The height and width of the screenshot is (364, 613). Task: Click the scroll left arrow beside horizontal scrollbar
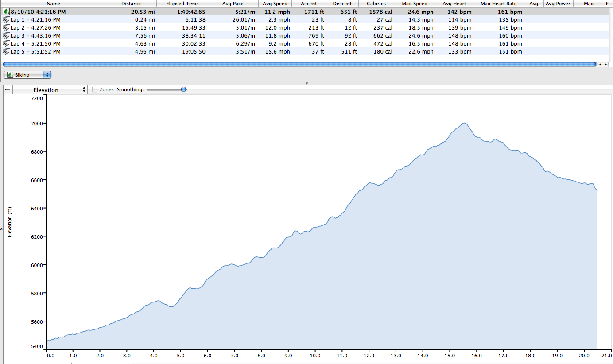click(600, 65)
